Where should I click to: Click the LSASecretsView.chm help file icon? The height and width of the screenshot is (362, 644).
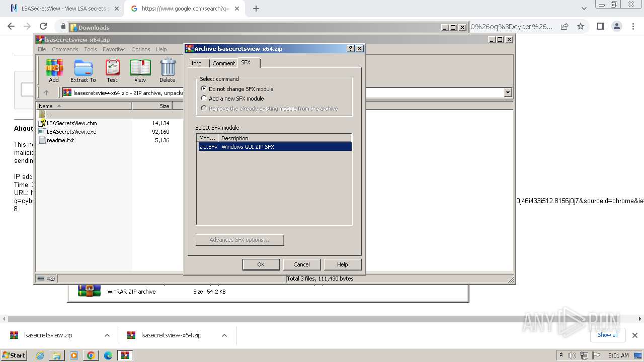pyautogui.click(x=42, y=123)
